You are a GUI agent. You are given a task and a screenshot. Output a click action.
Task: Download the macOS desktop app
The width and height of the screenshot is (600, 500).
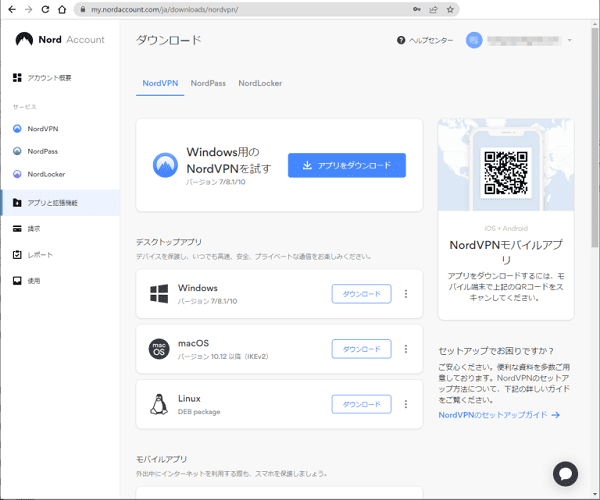(x=361, y=349)
